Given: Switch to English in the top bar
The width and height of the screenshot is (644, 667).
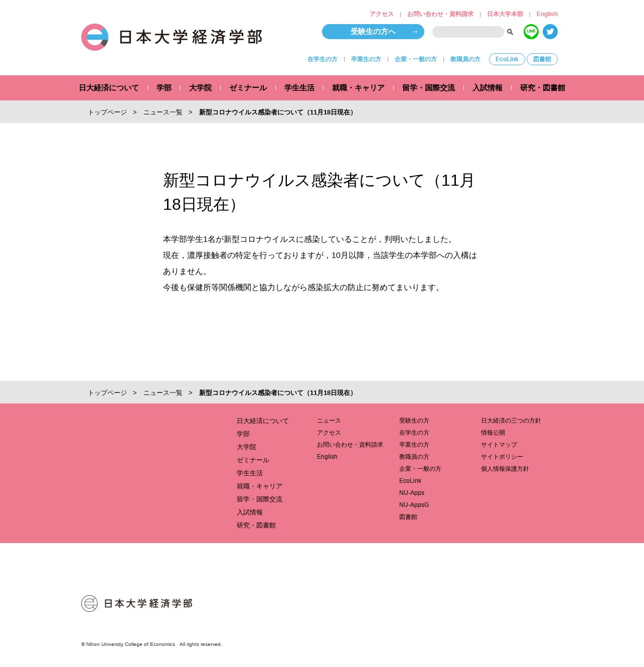Looking at the screenshot, I should pyautogui.click(x=547, y=14).
